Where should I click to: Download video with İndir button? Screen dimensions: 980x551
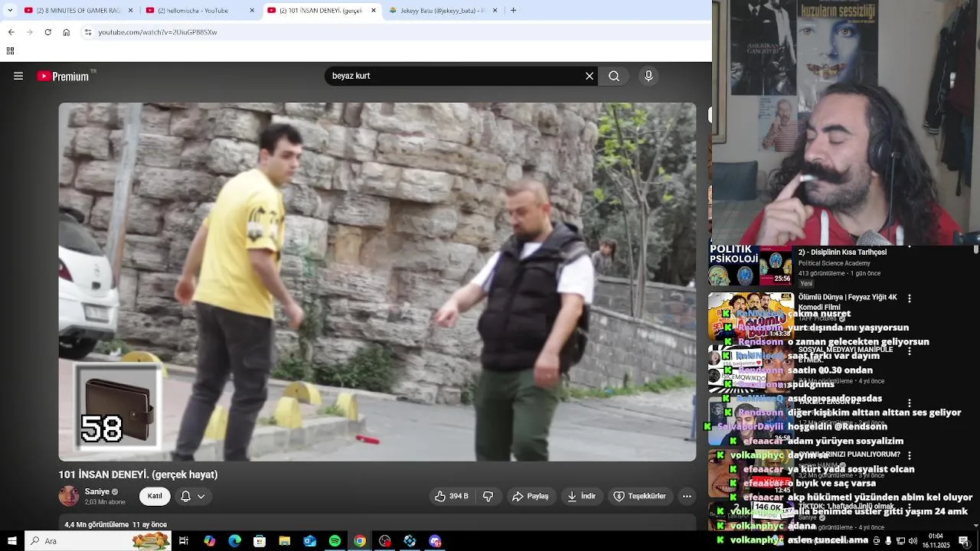coord(581,496)
